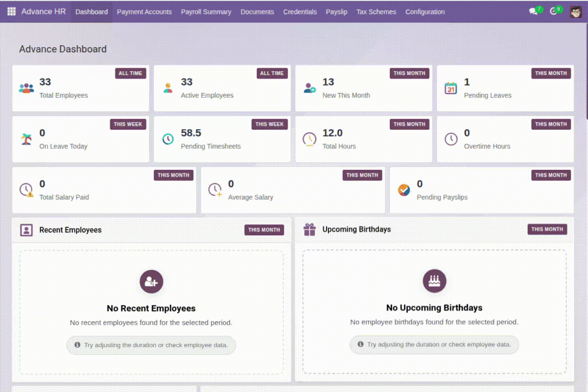Open THIS MONTH filter on Total Hours card
The height and width of the screenshot is (392, 588).
click(x=409, y=125)
